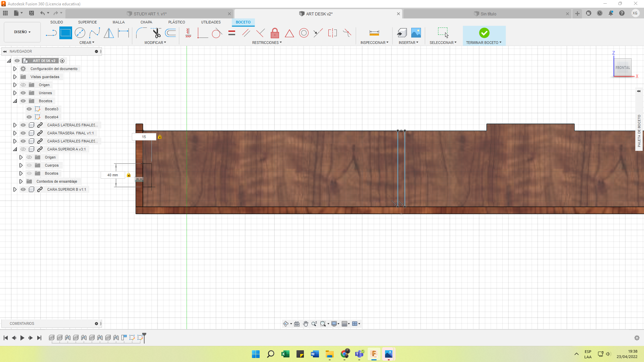Hide the Boceto3 sketch visibility eye
Image resolution: width=644 pixels, height=362 pixels.
[29, 109]
